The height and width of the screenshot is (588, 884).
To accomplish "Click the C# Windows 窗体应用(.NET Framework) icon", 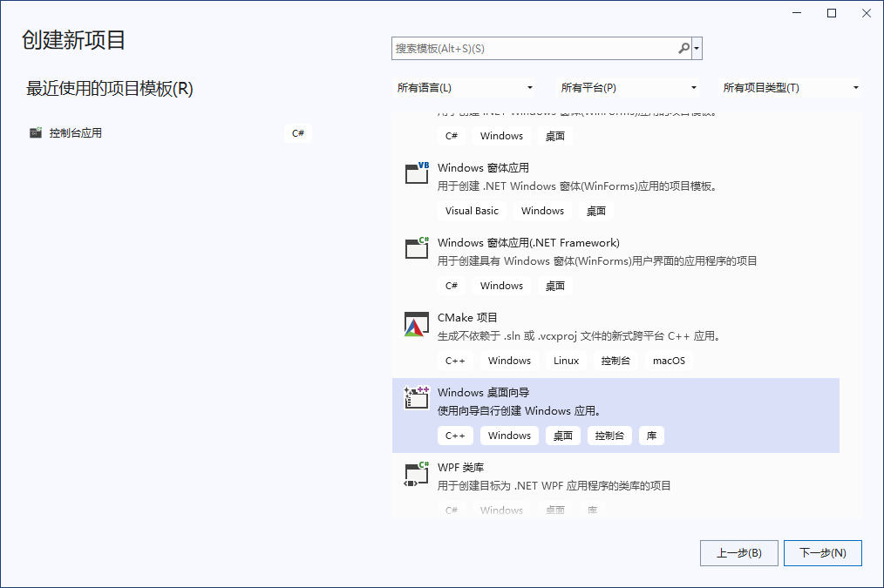I will coord(418,247).
